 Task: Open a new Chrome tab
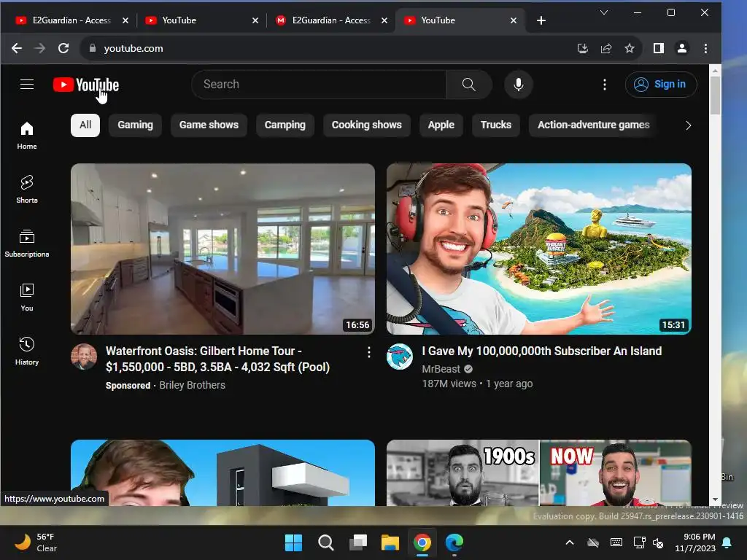click(x=541, y=20)
